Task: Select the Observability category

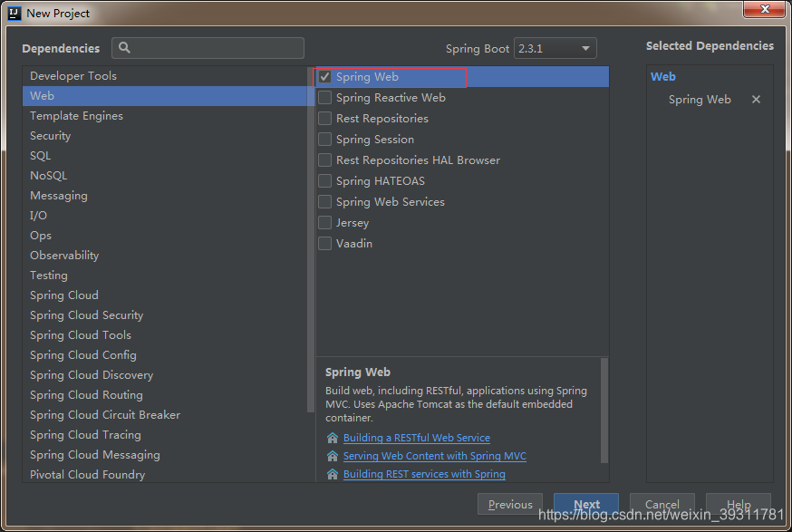Action: click(x=165, y=256)
